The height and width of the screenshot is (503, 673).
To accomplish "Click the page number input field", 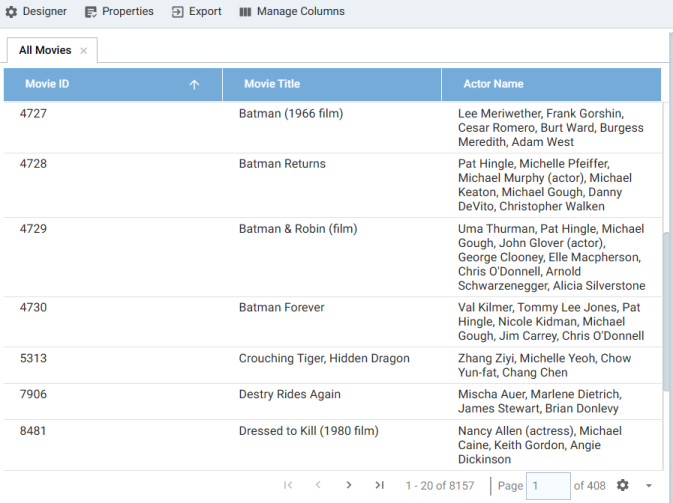I will pos(548,485).
